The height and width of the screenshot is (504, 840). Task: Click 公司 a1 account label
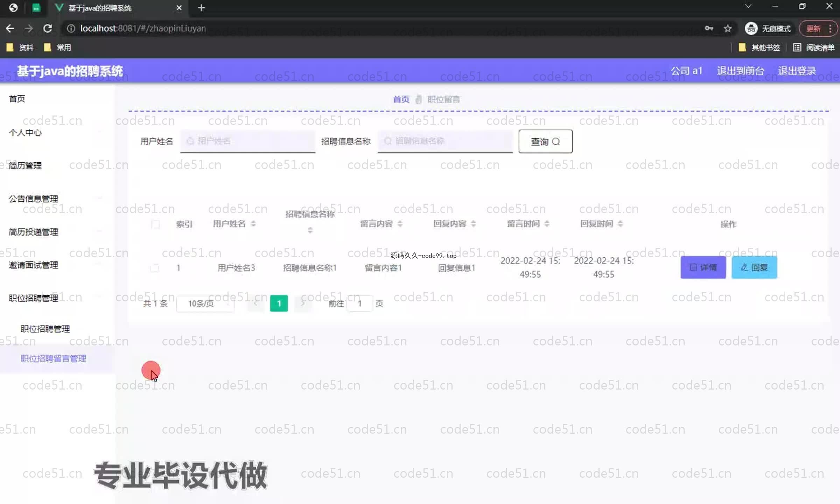click(x=686, y=71)
